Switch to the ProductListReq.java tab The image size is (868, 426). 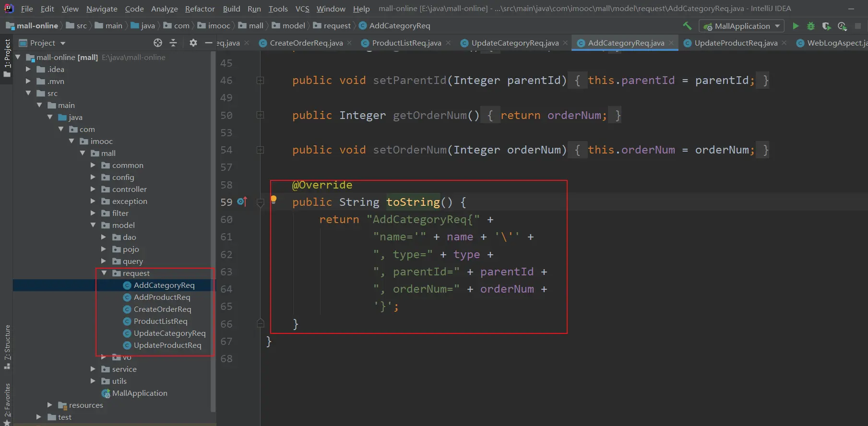point(406,43)
